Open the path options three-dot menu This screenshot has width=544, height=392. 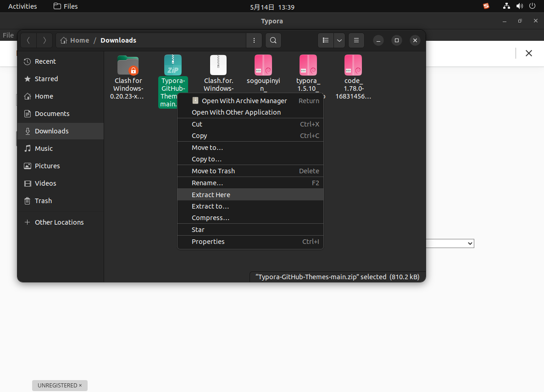[x=254, y=40]
